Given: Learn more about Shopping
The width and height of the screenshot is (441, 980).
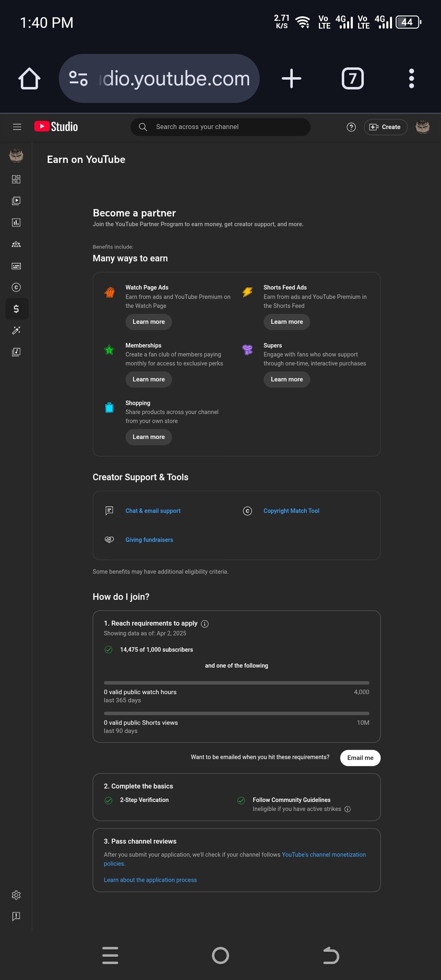Looking at the screenshot, I should pos(149,437).
